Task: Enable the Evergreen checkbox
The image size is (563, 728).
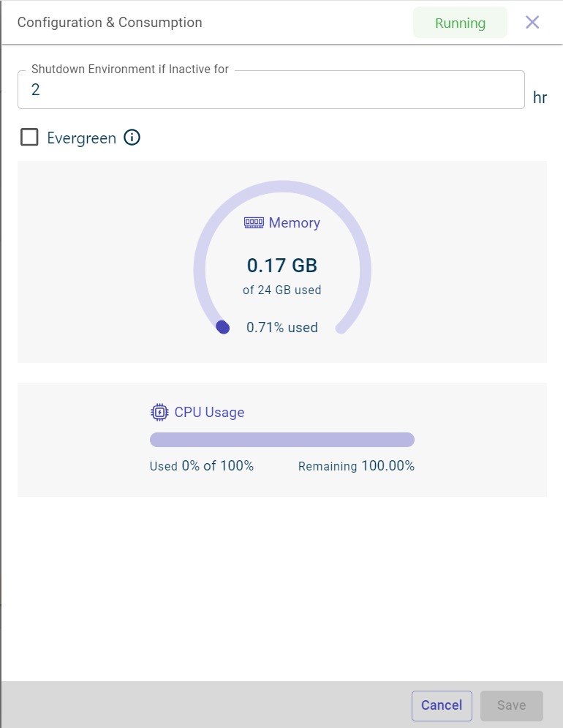Action: point(29,138)
